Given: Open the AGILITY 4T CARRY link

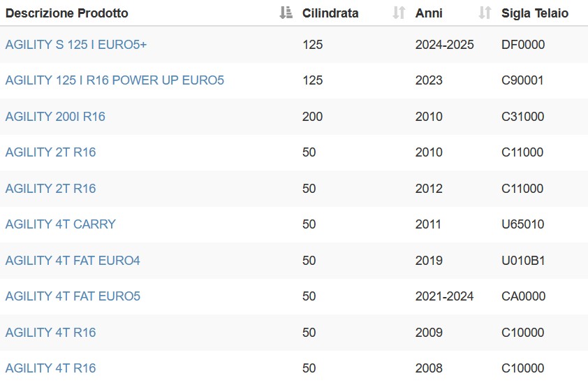Looking at the screenshot, I should click(x=60, y=224).
